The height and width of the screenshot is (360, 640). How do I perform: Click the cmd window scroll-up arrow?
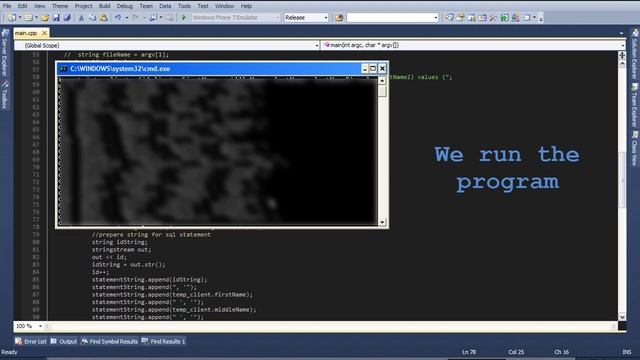(x=382, y=81)
